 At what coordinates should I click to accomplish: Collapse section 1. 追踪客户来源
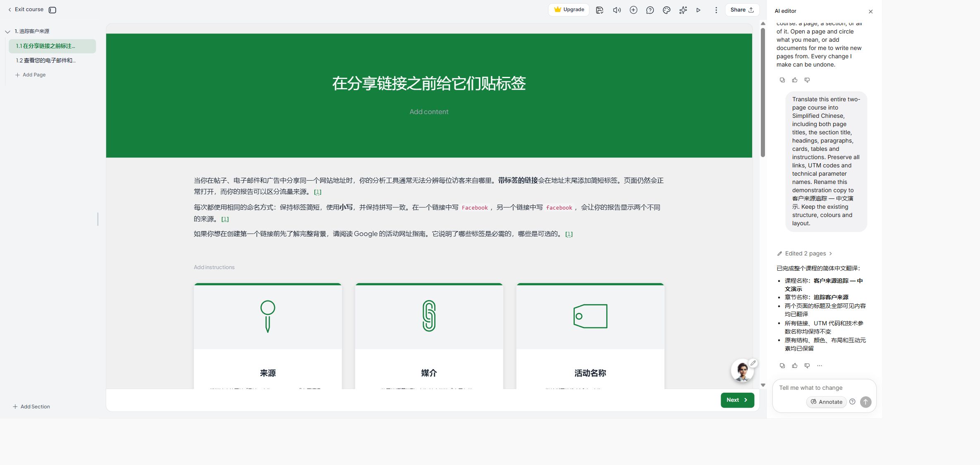(x=7, y=31)
